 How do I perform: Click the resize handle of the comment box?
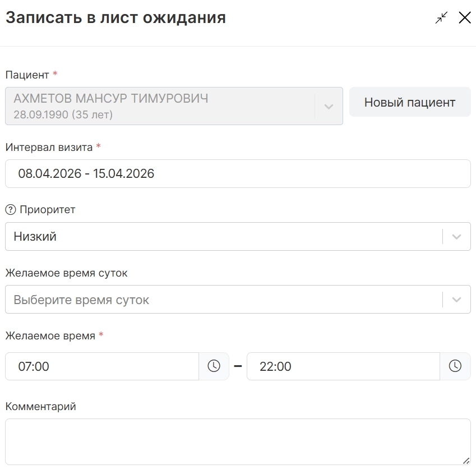(x=466, y=460)
